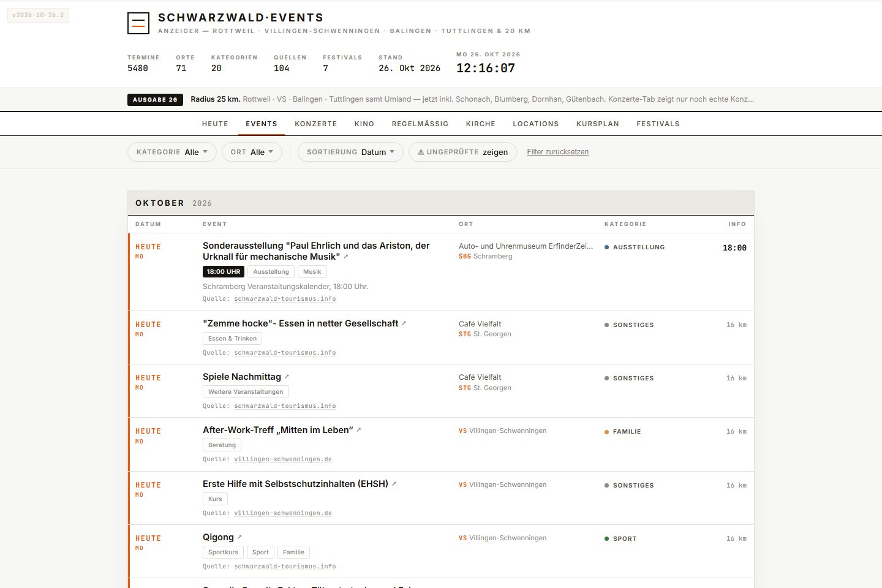The width and height of the screenshot is (882, 588).
Task: Open source link under Spiele Nachmittag
Action: pyautogui.click(x=285, y=406)
